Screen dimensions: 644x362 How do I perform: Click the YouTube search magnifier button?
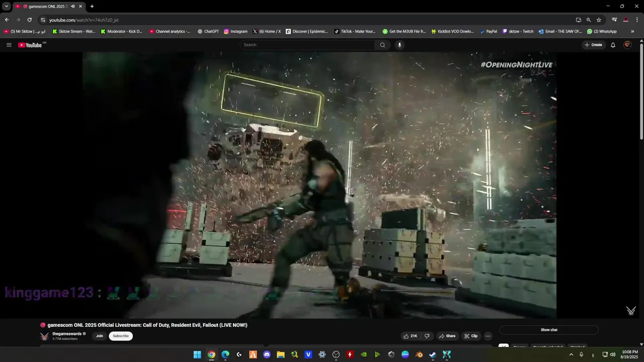(x=382, y=45)
